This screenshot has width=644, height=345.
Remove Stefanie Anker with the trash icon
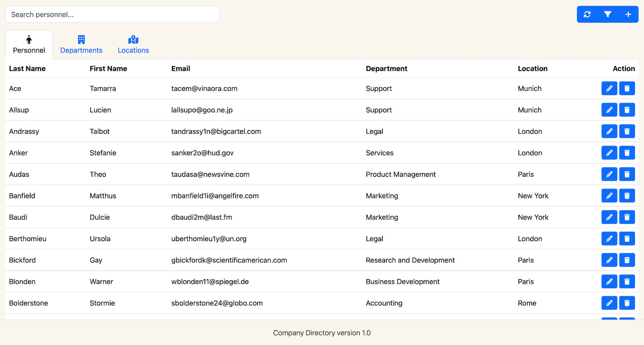click(x=627, y=153)
